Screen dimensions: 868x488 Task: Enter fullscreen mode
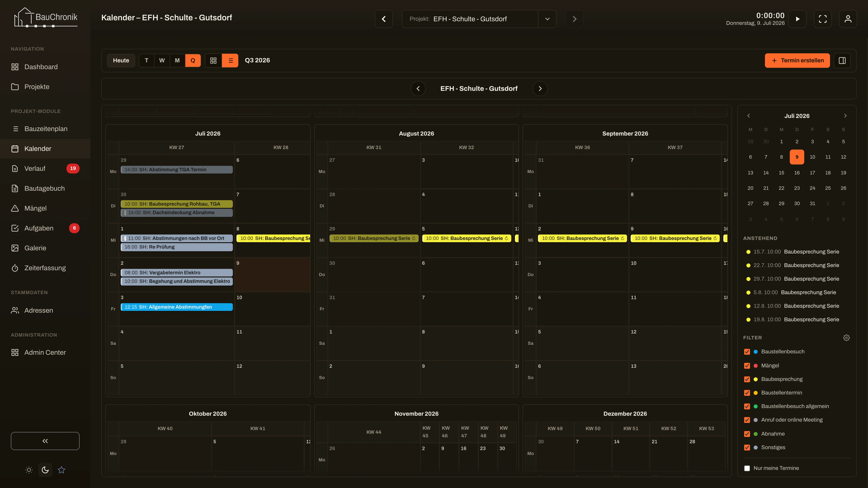pos(823,19)
